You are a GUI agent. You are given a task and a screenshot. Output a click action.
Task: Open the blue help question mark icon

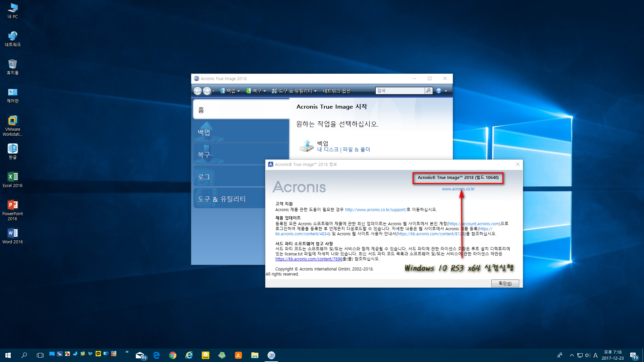(439, 91)
